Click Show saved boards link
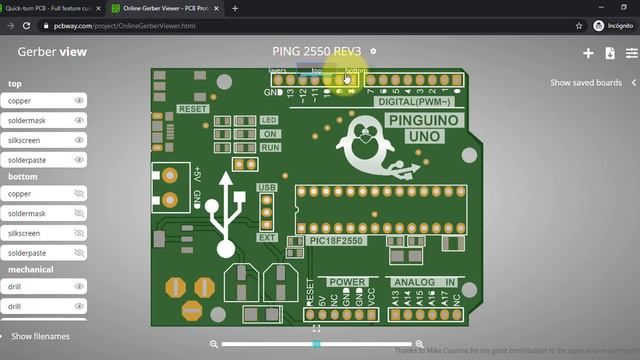Viewport: 640px width, 360px height. click(586, 82)
